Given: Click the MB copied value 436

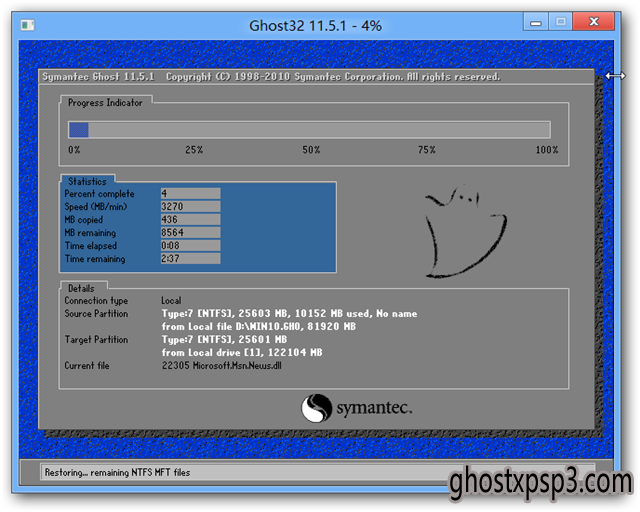Looking at the screenshot, I should point(190,220).
